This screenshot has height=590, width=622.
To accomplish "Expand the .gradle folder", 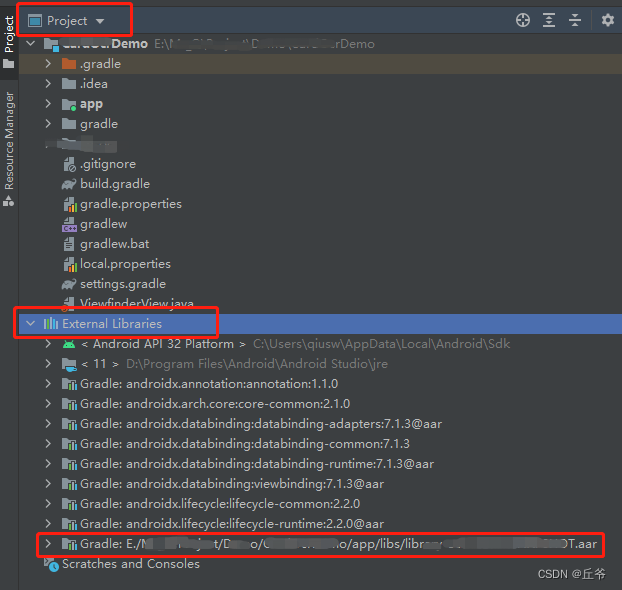I will pos(48,63).
